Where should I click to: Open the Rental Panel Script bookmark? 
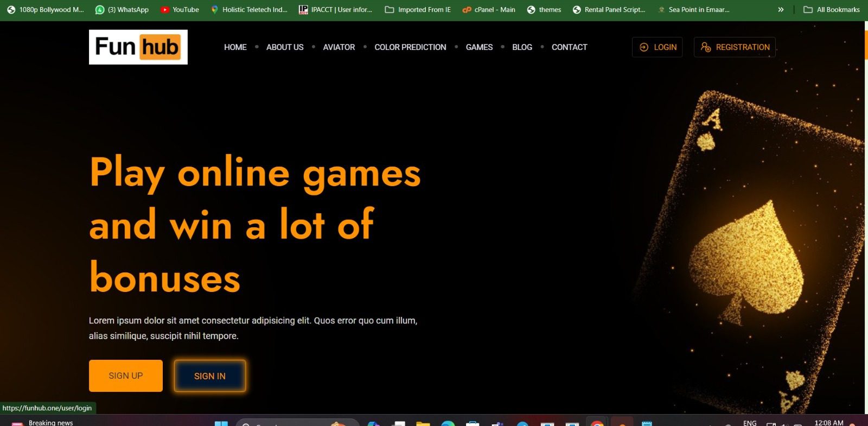click(x=609, y=10)
